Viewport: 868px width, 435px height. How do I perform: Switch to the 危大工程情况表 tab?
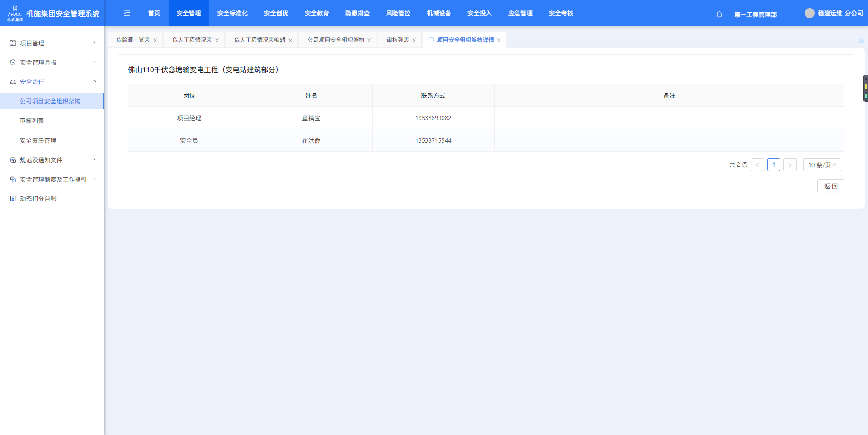point(192,40)
